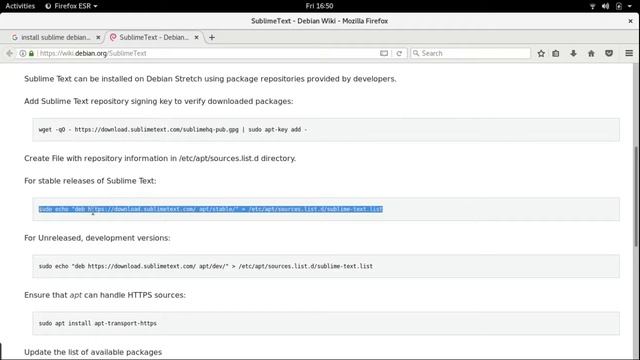Select the 'SublimeText - Debian' tab
640x360 pixels.
pyautogui.click(x=153, y=37)
